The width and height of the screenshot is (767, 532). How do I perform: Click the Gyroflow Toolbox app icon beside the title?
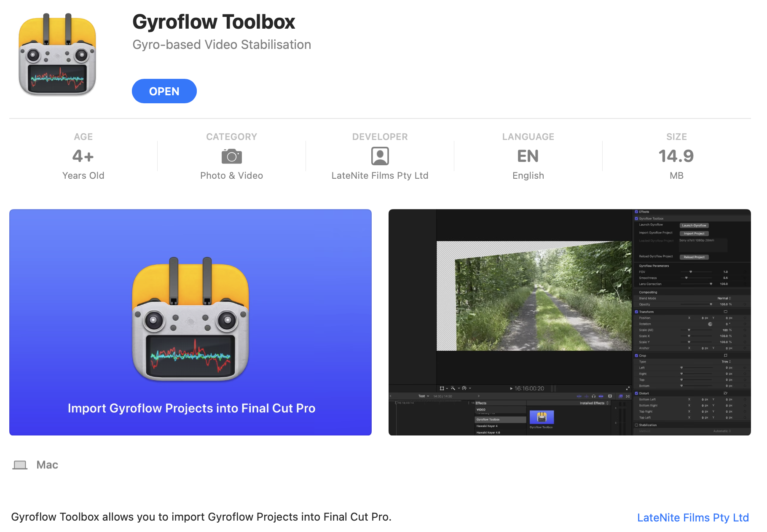[57, 54]
